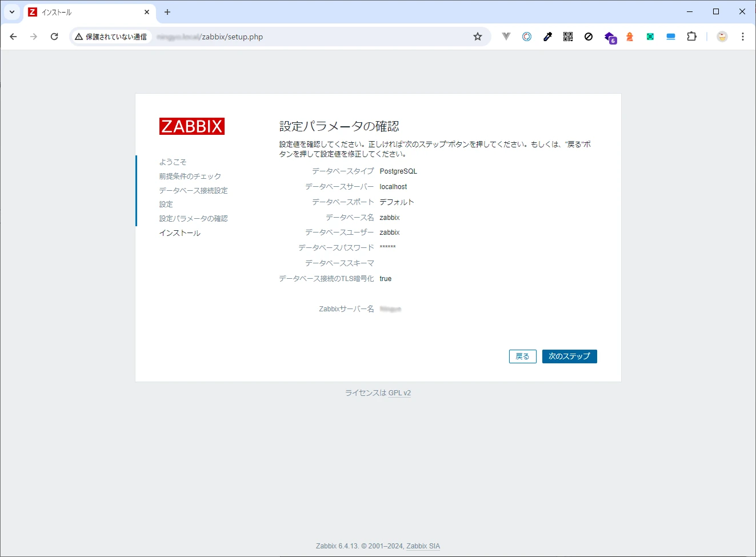
Task: Click the not-secure warning site info chip
Action: pyautogui.click(x=111, y=37)
